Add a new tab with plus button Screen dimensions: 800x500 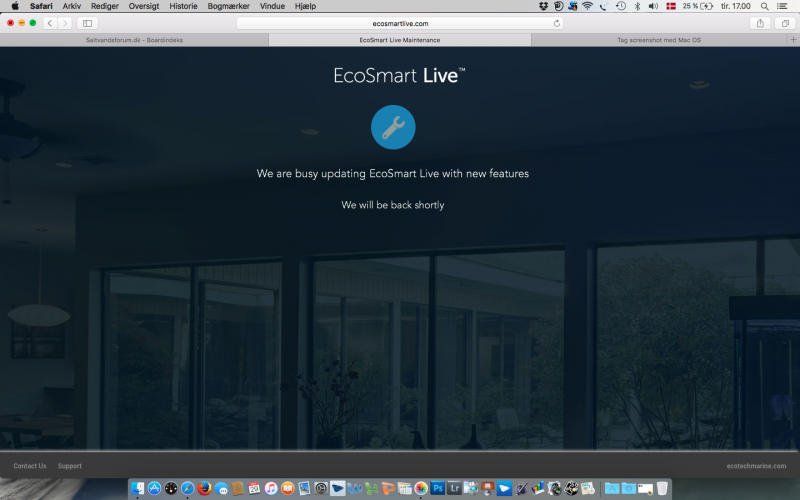pos(793,40)
